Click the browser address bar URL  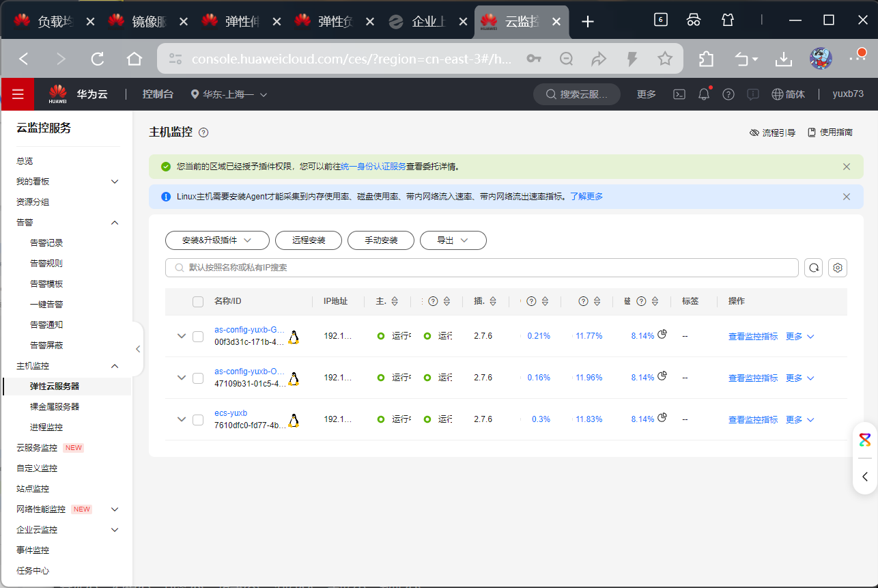(352, 59)
